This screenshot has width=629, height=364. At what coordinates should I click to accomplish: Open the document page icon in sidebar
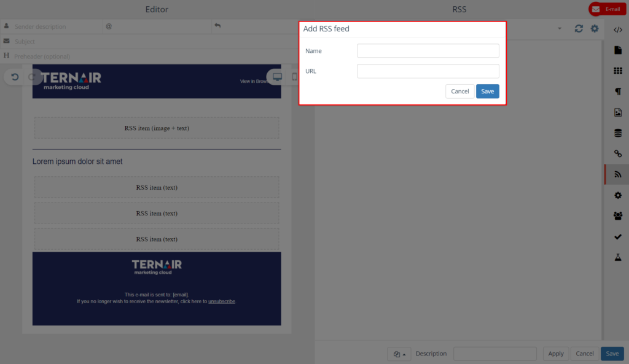(x=618, y=50)
